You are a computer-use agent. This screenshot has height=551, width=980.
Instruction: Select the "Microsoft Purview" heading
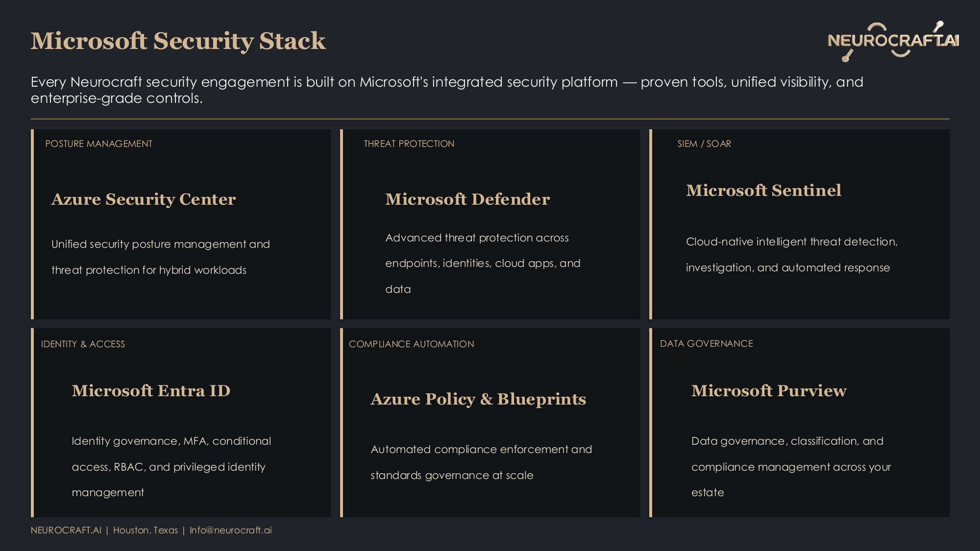pyautogui.click(x=769, y=391)
